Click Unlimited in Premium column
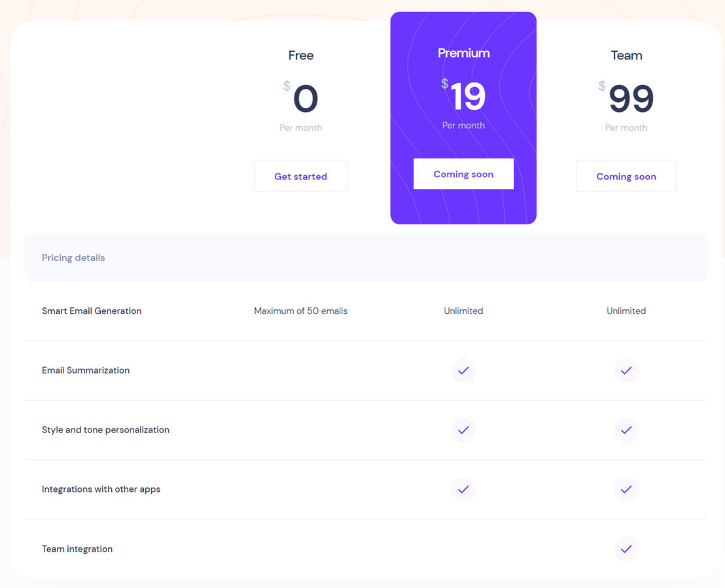725x588 pixels. (463, 311)
